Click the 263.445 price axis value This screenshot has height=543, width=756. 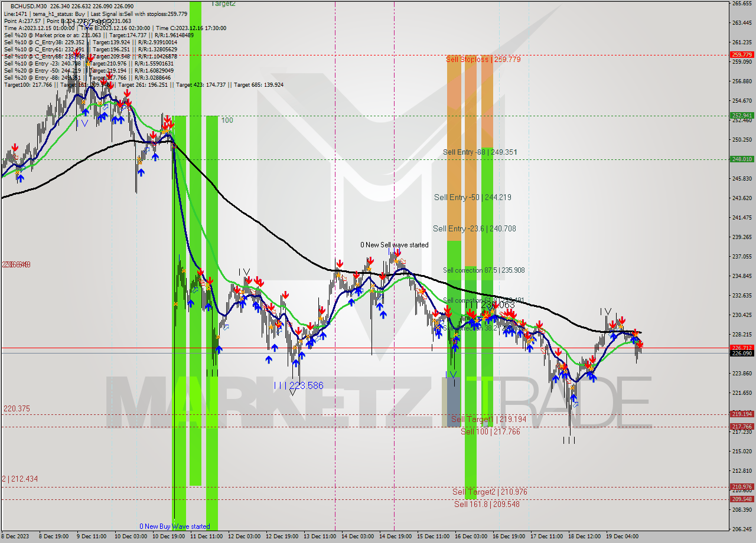(x=742, y=23)
